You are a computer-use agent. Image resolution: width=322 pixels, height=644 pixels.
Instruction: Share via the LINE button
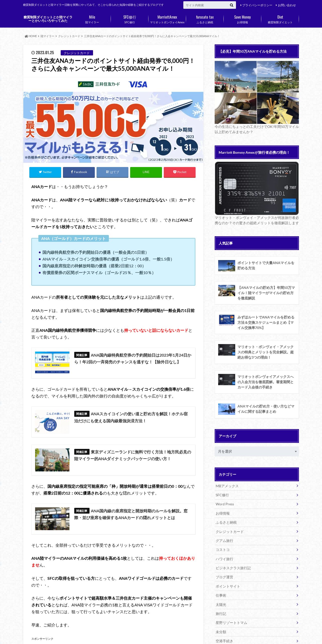[146, 172]
